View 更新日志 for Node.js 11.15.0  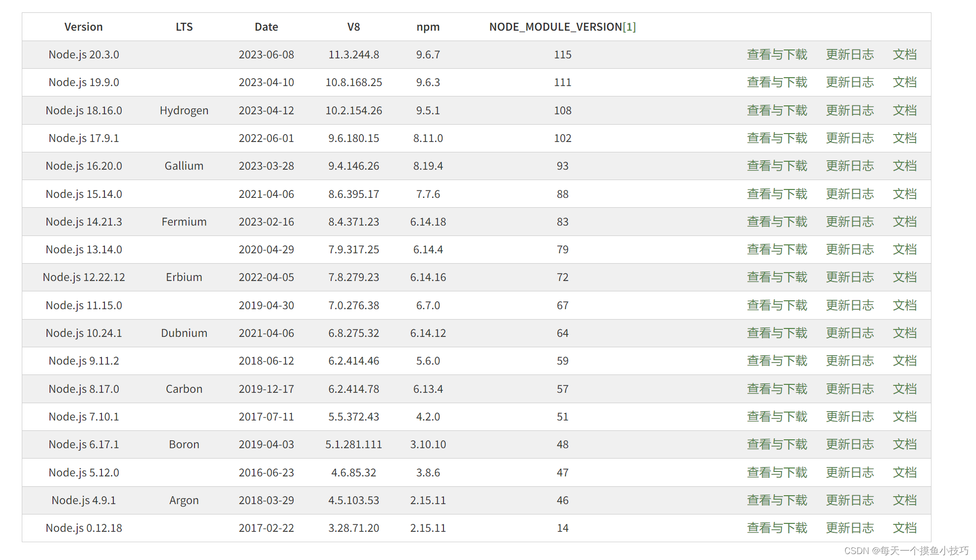pyautogui.click(x=850, y=305)
